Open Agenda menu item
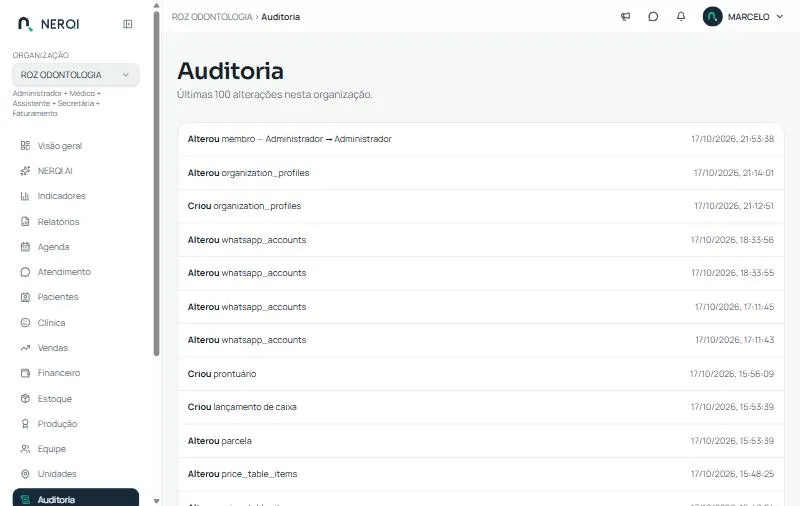This screenshot has width=800, height=506. click(76, 247)
